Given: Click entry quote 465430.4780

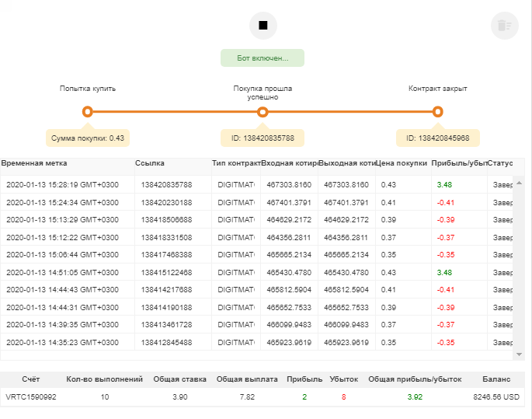Looking at the screenshot, I should pyautogui.click(x=289, y=272).
